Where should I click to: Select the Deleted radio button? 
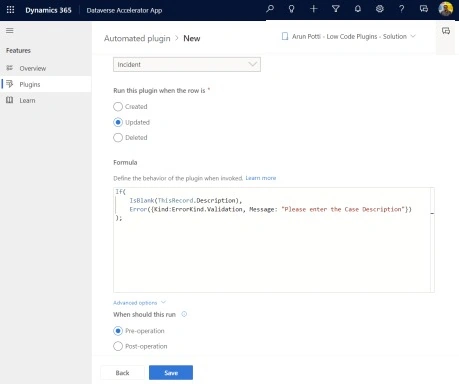click(118, 138)
